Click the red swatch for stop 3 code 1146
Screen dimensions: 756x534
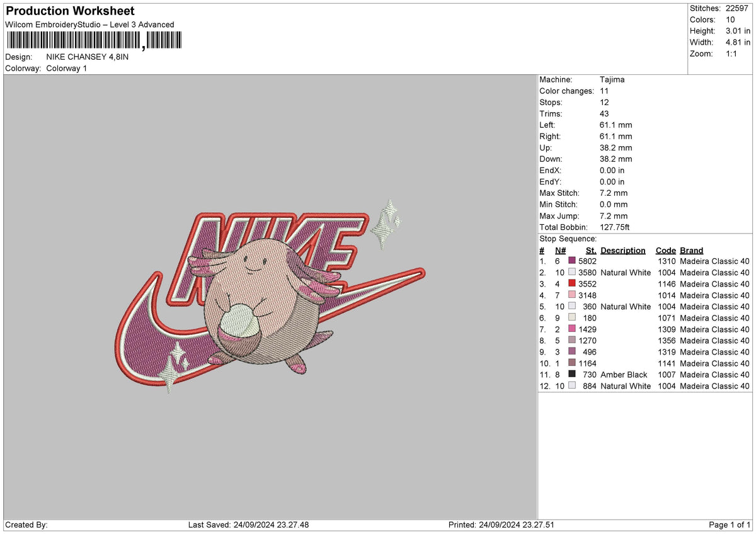(572, 283)
